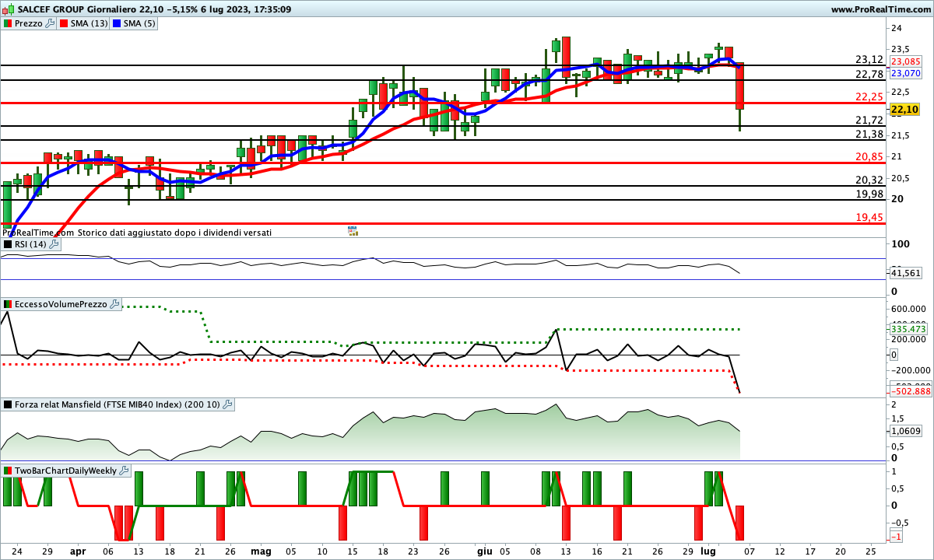Open Forza relat Mansfield settings wrench
This screenshot has height=560, width=934.
tap(227, 404)
